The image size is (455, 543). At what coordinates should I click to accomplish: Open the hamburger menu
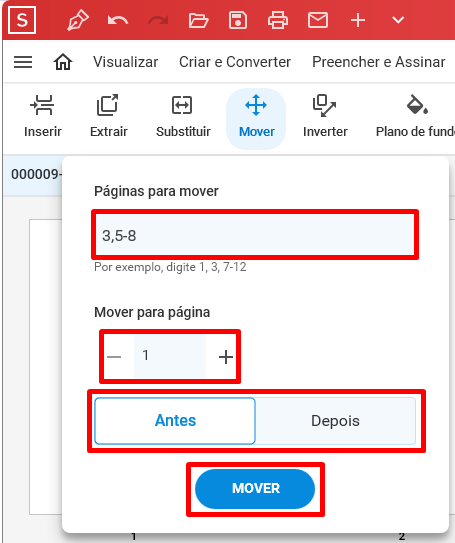(x=23, y=62)
